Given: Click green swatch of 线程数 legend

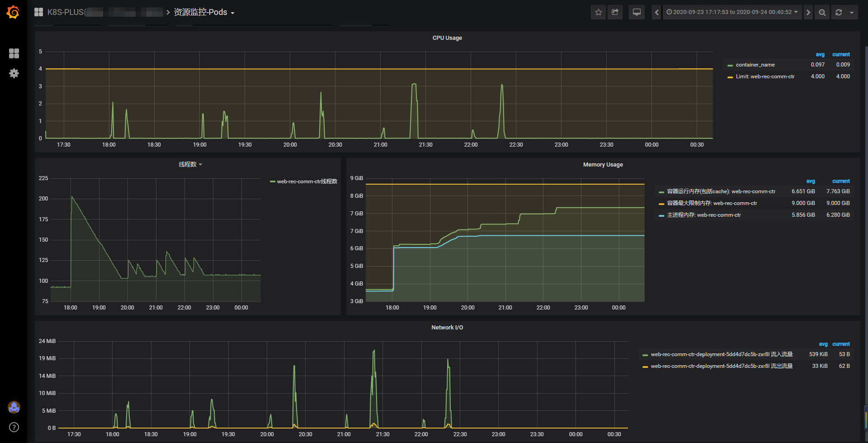Looking at the screenshot, I should tap(273, 181).
